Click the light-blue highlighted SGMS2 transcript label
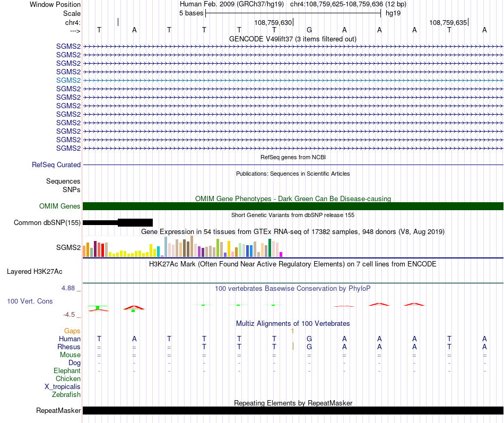Viewport: 504px width, 423px height. [68, 81]
